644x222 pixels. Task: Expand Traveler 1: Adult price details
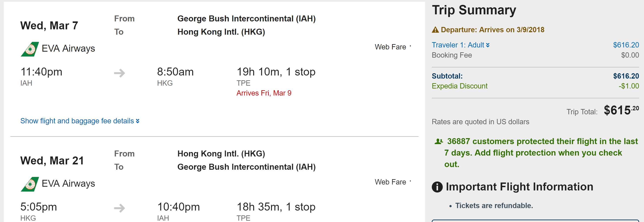tap(460, 45)
